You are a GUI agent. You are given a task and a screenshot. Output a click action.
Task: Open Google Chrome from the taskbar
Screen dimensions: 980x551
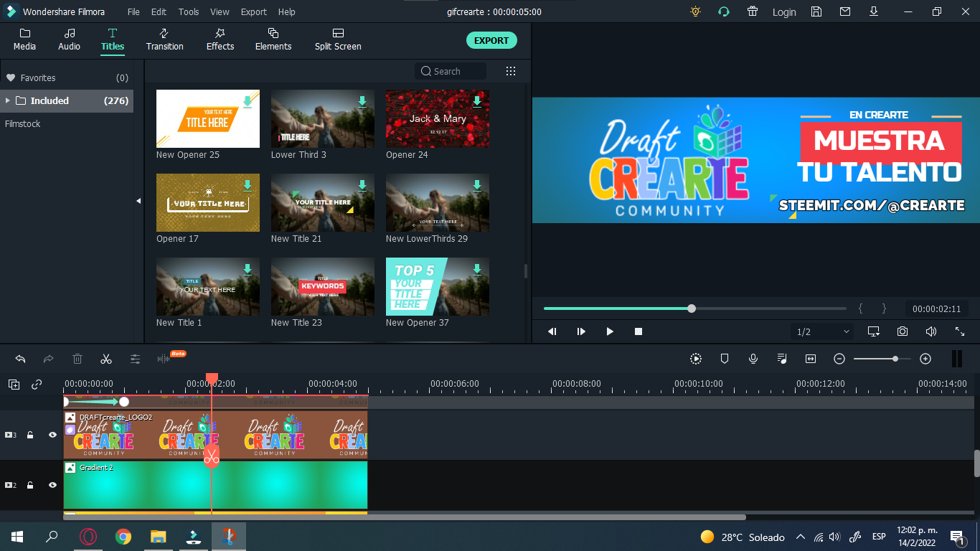coord(123,537)
